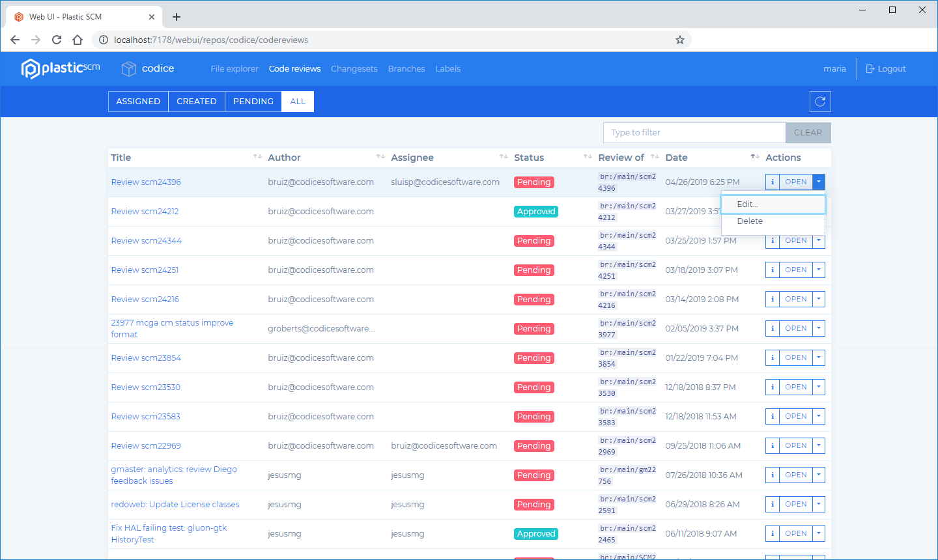Click the refresh code reviews icon button
Screen dimensions: 938x560
coord(820,102)
